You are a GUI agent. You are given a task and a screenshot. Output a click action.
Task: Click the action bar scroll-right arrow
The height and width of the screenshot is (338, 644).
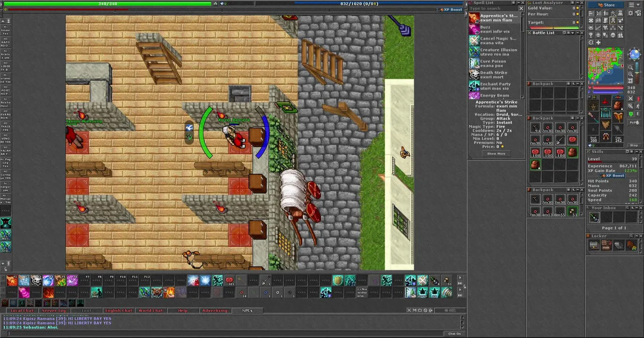click(460, 277)
